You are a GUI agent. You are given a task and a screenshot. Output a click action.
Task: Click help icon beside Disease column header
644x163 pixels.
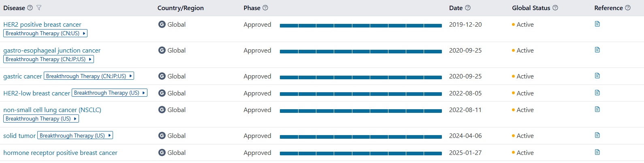pyautogui.click(x=30, y=8)
